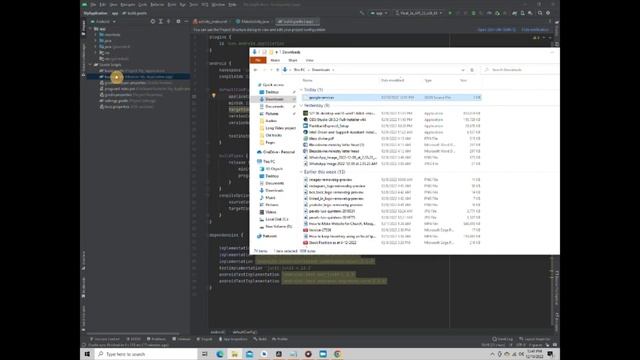Expand the manifests folder in project tree

(96, 35)
